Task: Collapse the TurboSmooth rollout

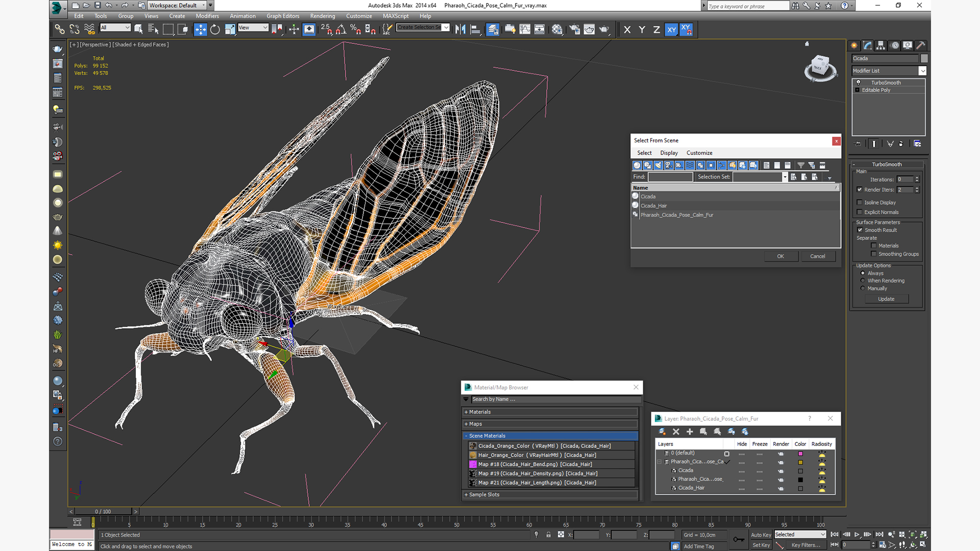Action: coord(887,165)
